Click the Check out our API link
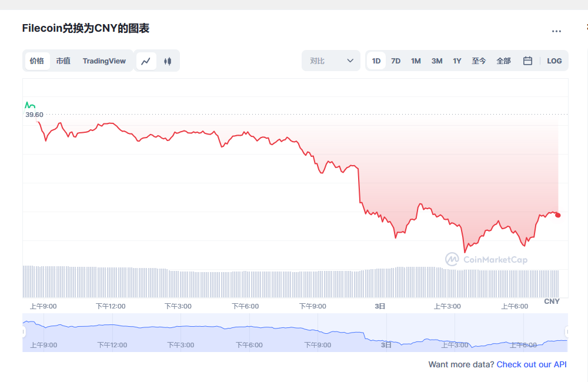Screen dimensions: 588x382 coord(532,364)
